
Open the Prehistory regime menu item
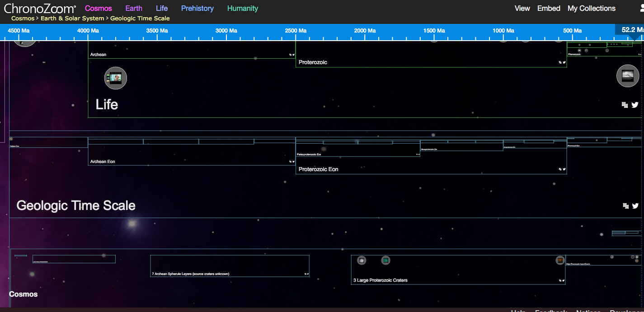[197, 8]
